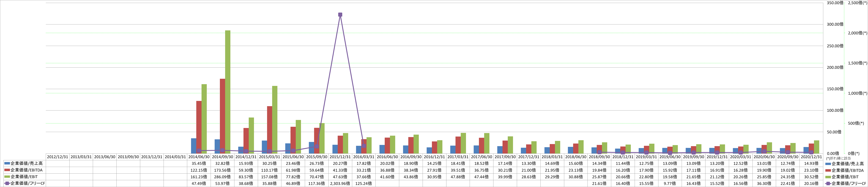Click the 企業価値/EBIT row header in the data table
This screenshot has height=187, width=868.
coord(24,177)
